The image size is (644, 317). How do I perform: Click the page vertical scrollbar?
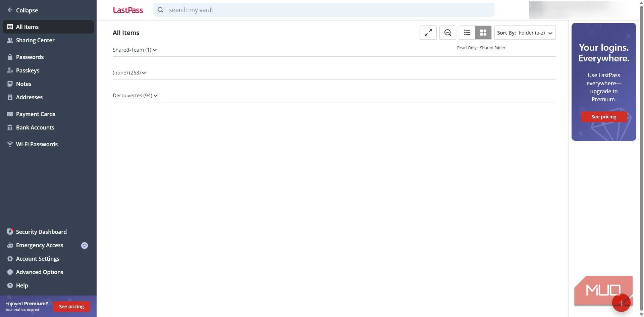coord(641,158)
